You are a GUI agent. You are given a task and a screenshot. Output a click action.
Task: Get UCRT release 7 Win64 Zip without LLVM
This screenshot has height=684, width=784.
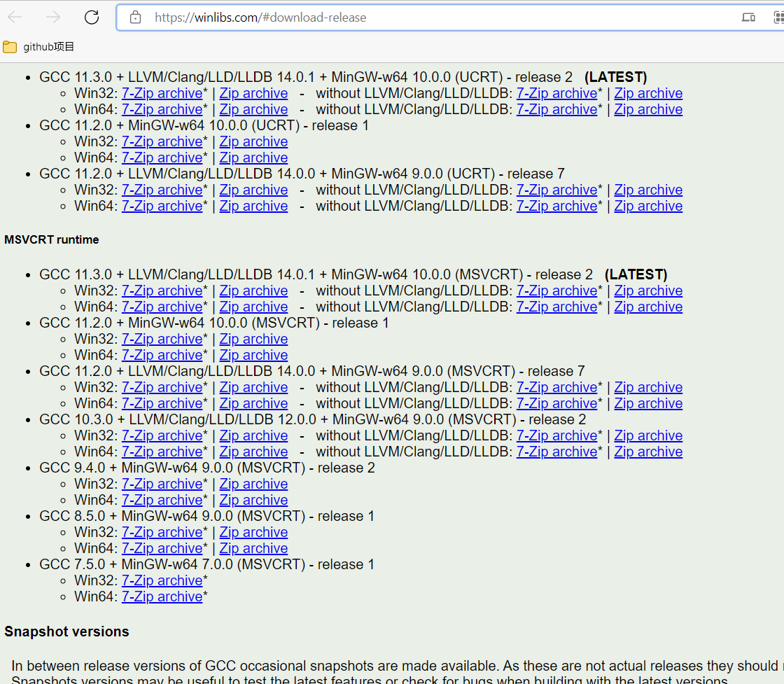coord(648,206)
